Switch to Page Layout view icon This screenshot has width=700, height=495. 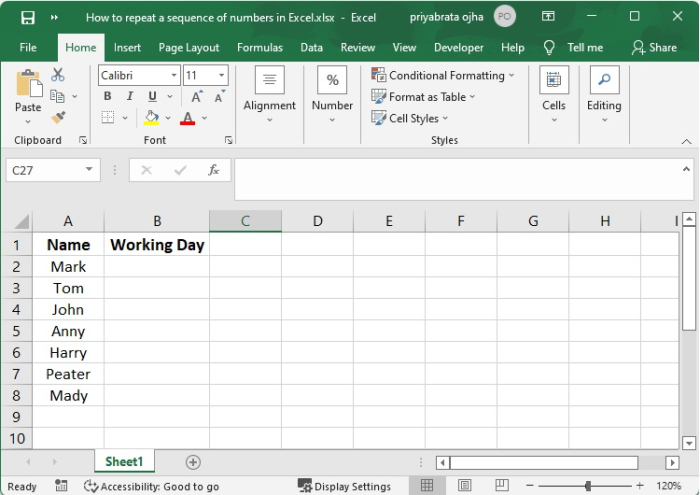464,485
